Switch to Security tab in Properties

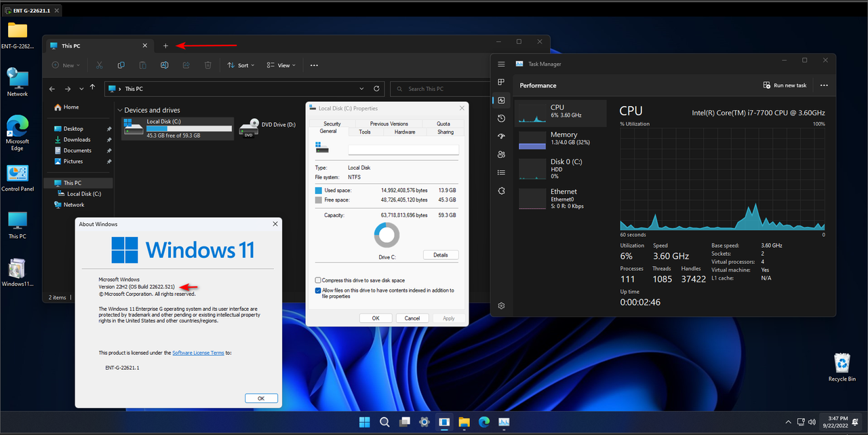(x=332, y=124)
